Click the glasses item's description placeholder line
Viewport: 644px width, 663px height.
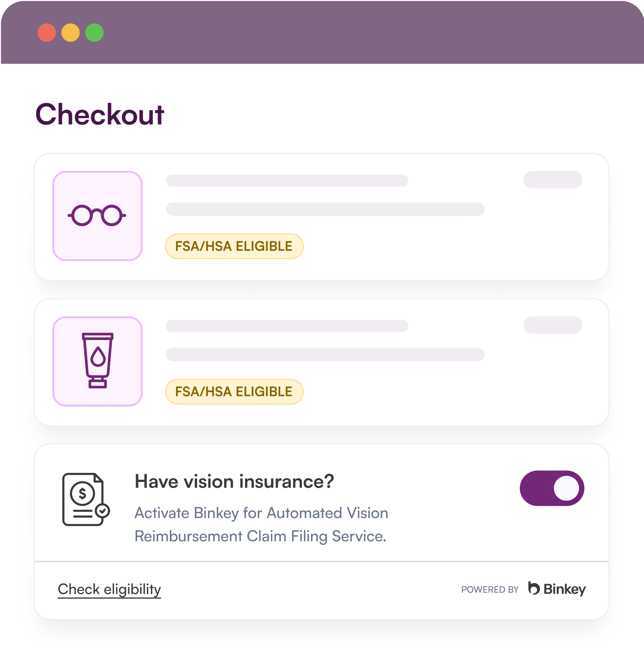(325, 209)
